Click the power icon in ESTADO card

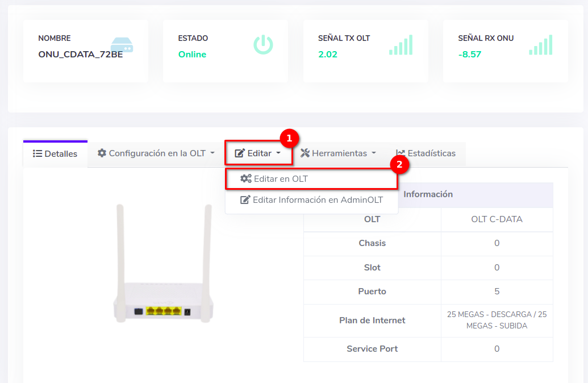point(263,45)
